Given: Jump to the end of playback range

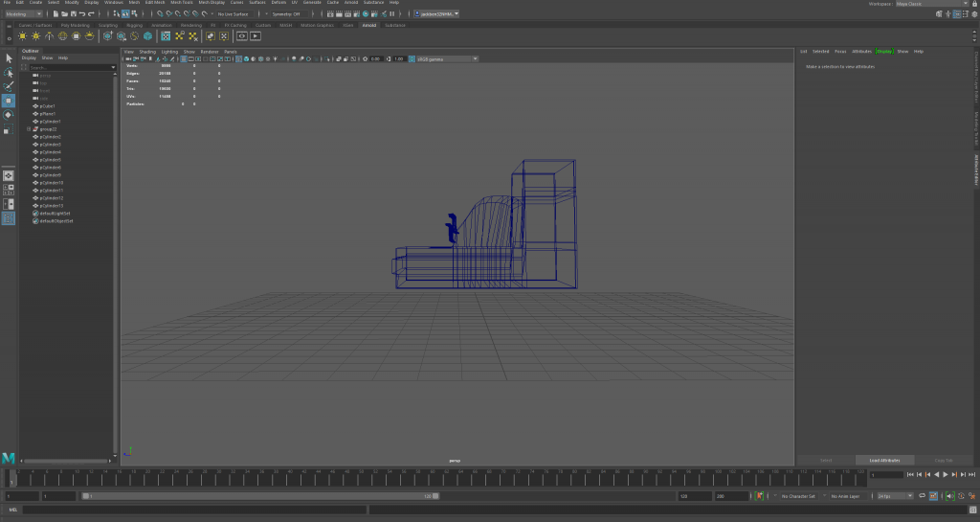Looking at the screenshot, I should 972,474.
